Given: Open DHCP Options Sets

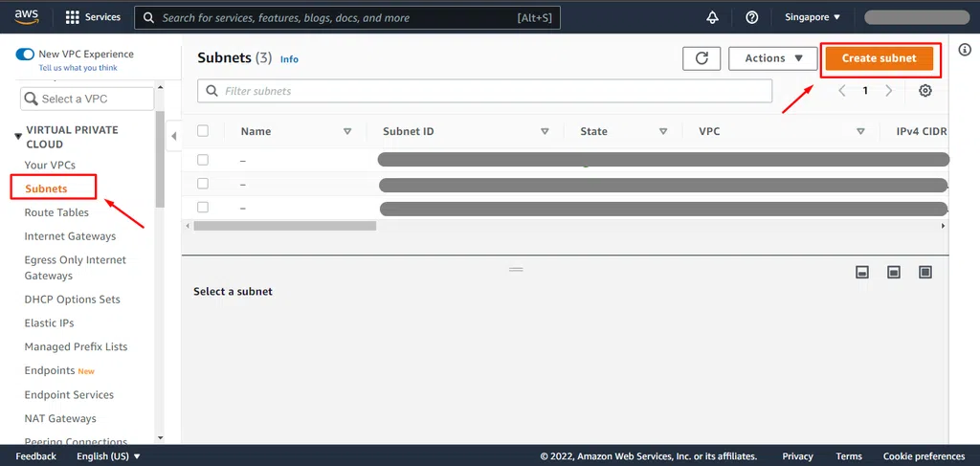Looking at the screenshot, I should coord(72,300).
